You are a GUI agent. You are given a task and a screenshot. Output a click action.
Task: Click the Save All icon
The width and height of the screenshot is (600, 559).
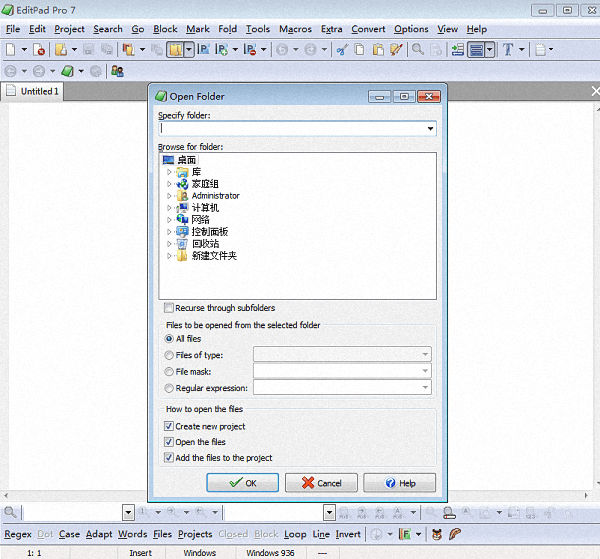(107, 49)
